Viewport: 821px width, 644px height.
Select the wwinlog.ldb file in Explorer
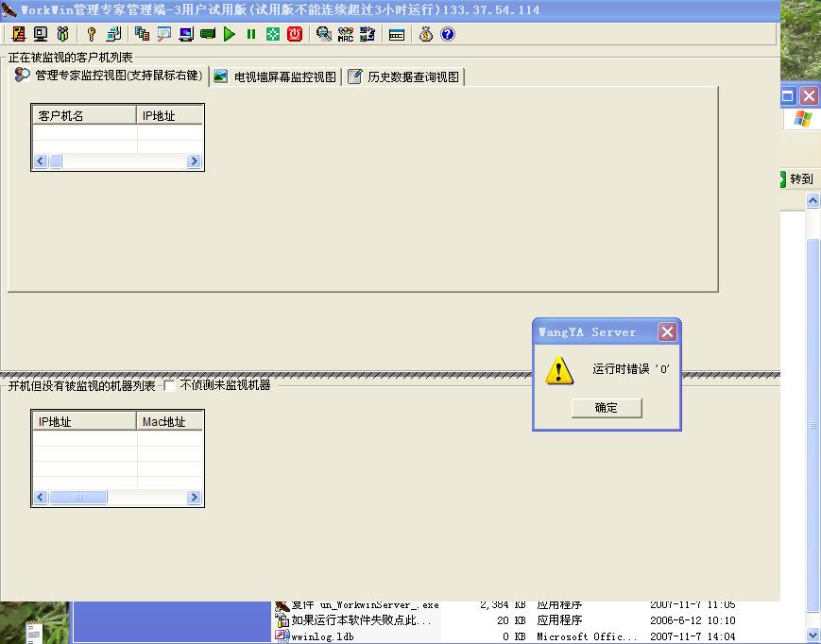pyautogui.click(x=322, y=636)
